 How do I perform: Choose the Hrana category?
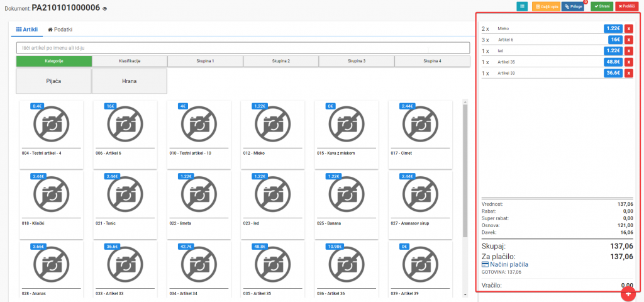130,81
